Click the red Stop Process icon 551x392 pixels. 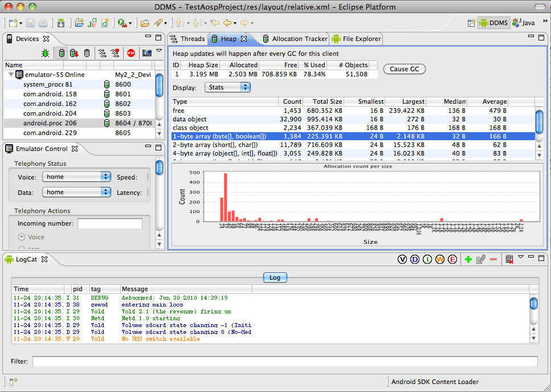[x=131, y=53]
